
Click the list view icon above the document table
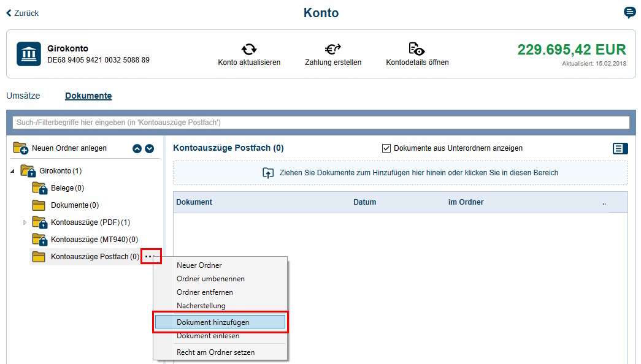620,148
